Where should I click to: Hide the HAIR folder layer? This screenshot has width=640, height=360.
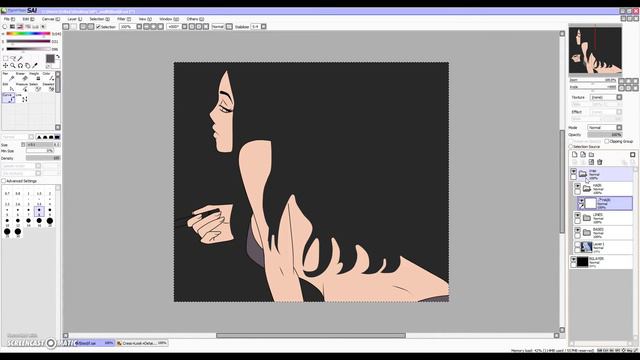(578, 186)
